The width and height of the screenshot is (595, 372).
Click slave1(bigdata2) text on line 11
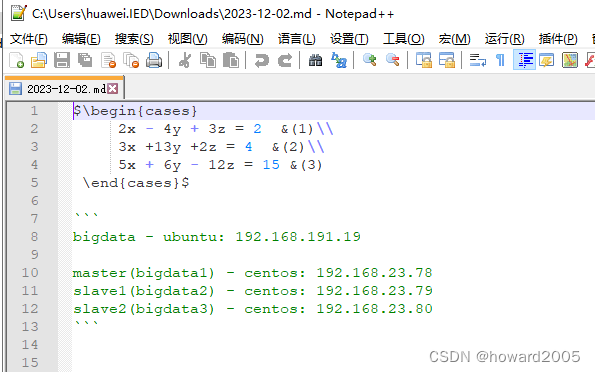(x=144, y=291)
